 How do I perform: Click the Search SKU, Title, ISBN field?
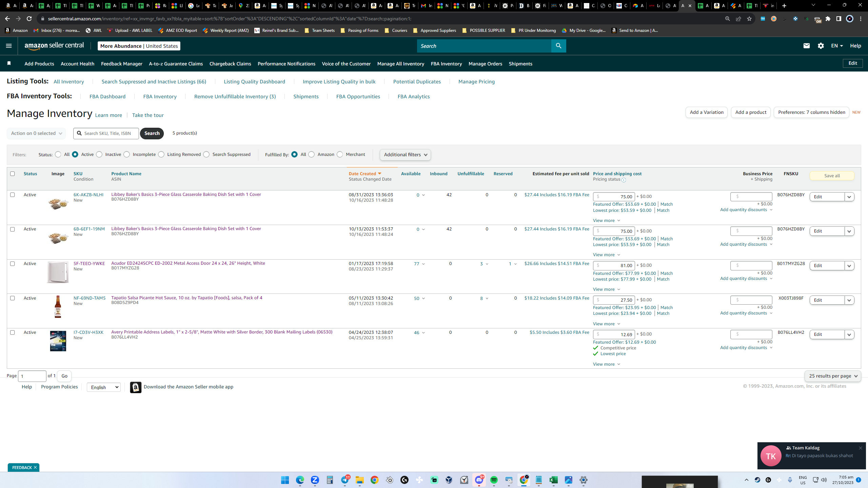click(106, 133)
